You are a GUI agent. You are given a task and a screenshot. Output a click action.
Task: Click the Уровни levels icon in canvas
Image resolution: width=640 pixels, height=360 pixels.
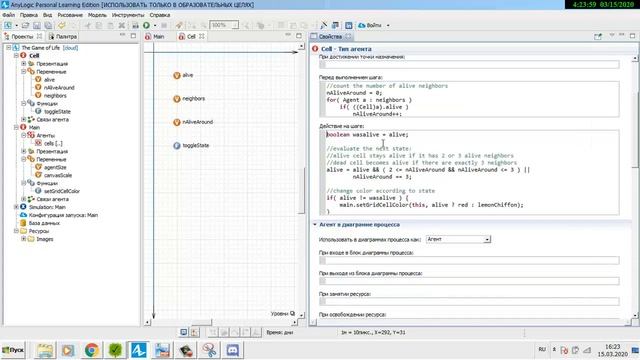point(292,313)
